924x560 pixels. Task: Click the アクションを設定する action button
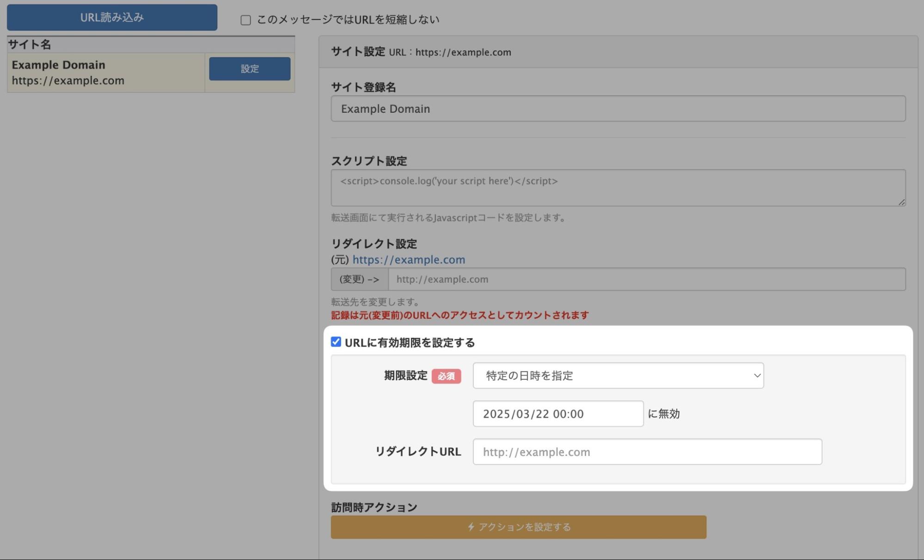pos(518,526)
